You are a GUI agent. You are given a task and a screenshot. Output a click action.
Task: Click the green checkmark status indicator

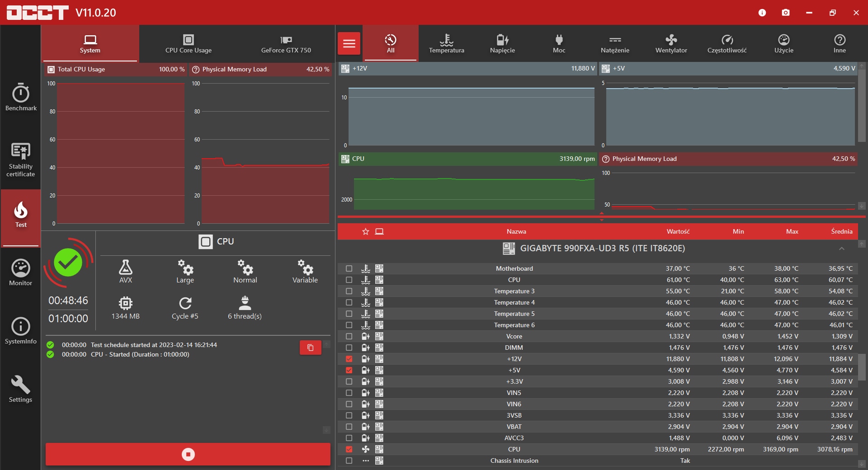click(x=68, y=263)
